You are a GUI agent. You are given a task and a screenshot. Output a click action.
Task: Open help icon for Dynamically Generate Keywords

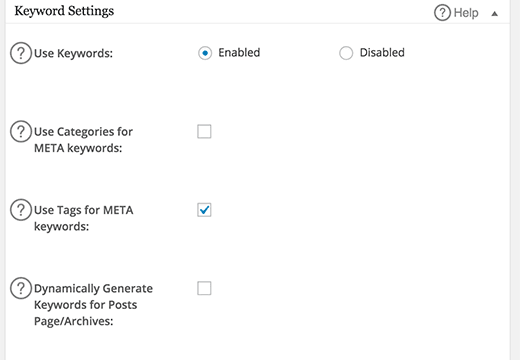pos(21,288)
